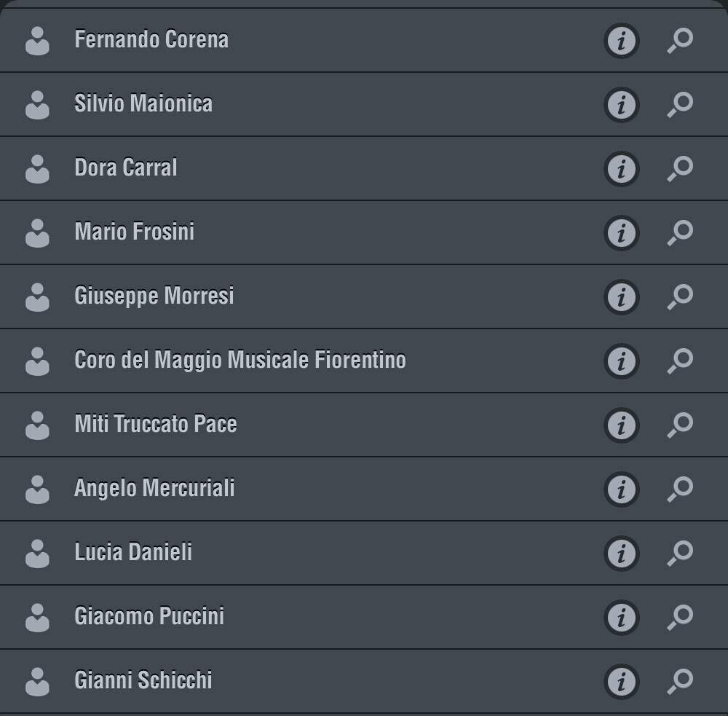Open the info button for Mario Frosini
728x716 pixels.
[621, 233]
